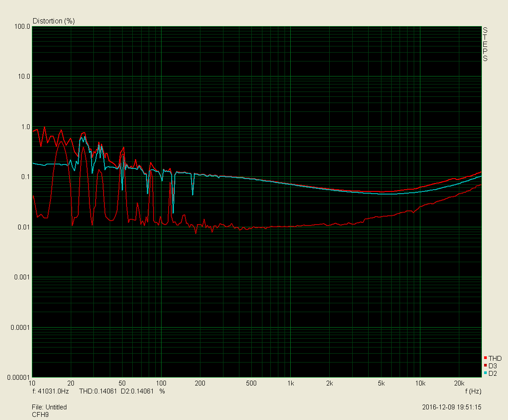Click the File: Untitled text
This screenshot has width=508, height=420.
[x=49, y=407]
